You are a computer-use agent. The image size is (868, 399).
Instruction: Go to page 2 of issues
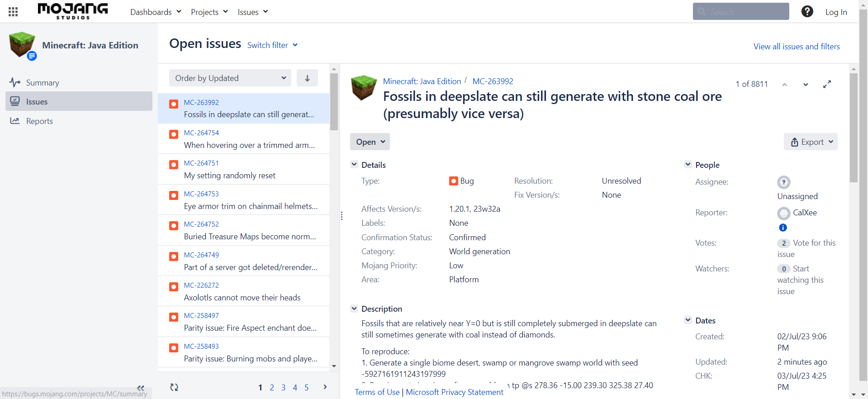pos(272,387)
